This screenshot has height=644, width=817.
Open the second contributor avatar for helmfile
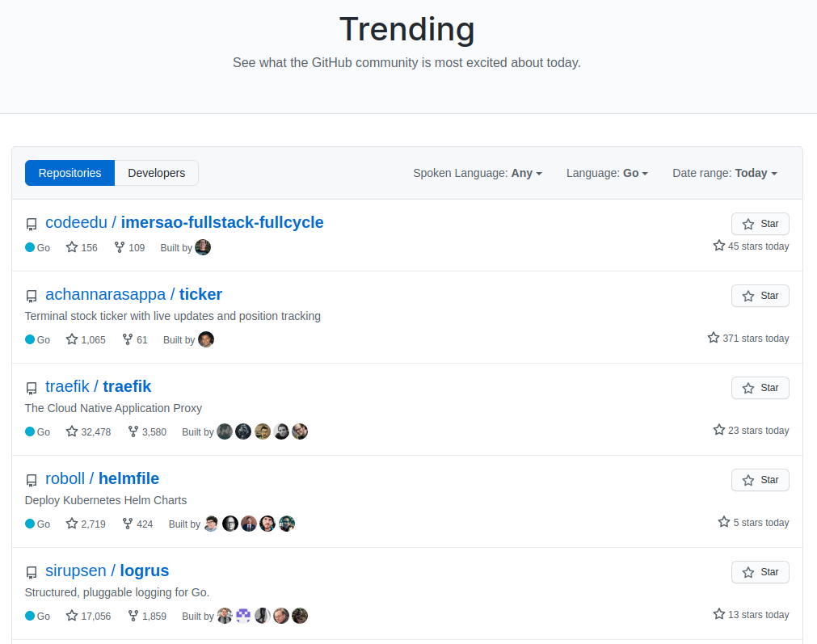(x=230, y=524)
